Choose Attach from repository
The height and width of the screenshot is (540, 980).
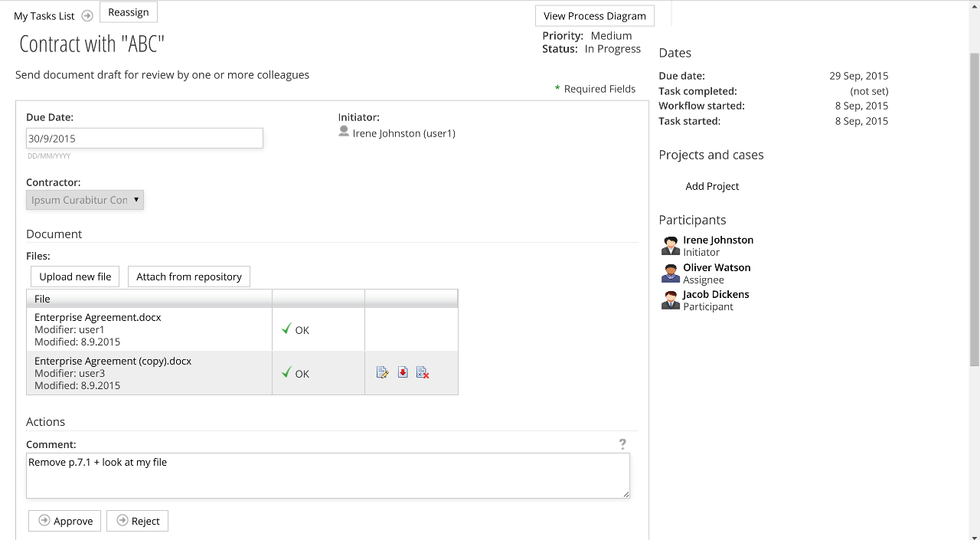189,277
